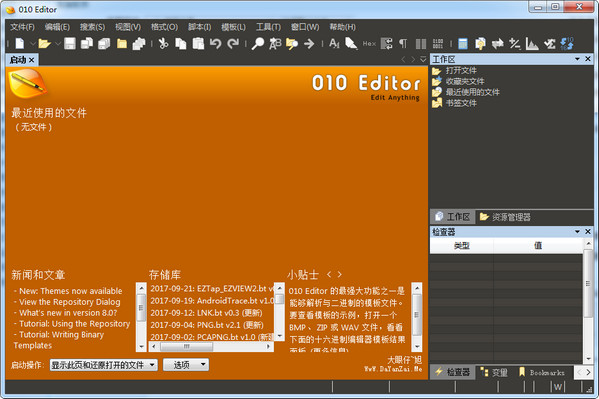Click the Save floppy disk icon
This screenshot has width=599, height=399.
70,44
